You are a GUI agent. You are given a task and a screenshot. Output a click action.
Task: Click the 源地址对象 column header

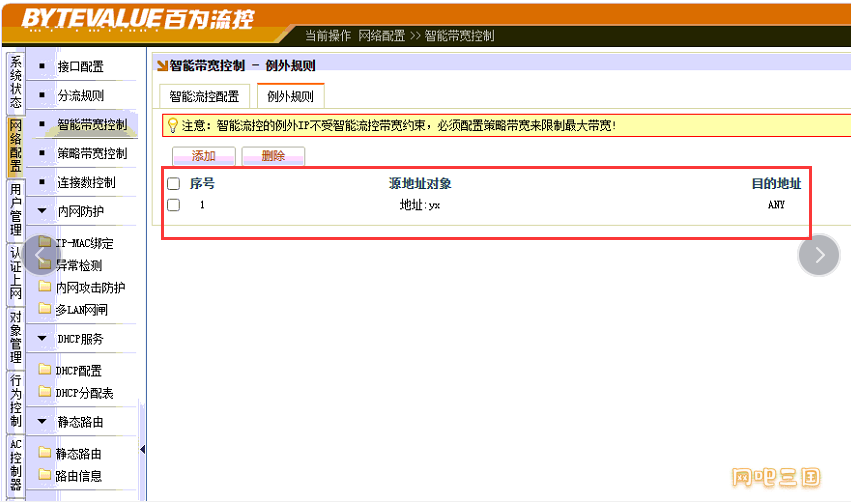(420, 183)
